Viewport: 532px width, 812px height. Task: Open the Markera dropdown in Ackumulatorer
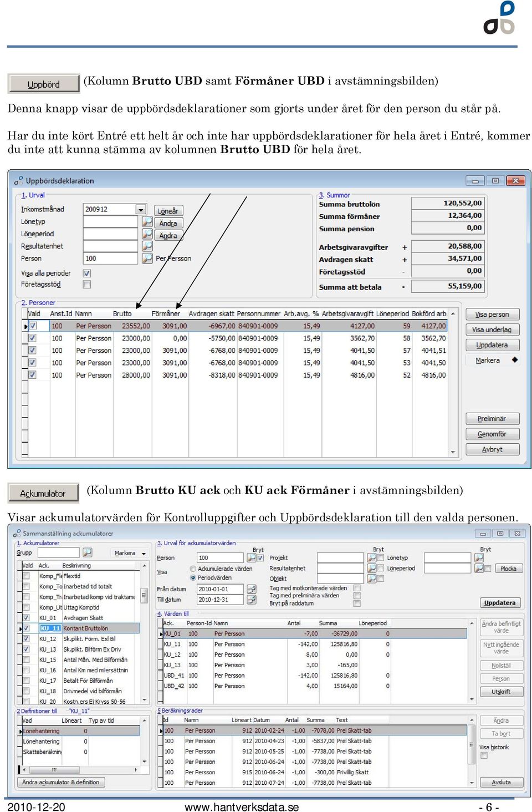tap(130, 553)
